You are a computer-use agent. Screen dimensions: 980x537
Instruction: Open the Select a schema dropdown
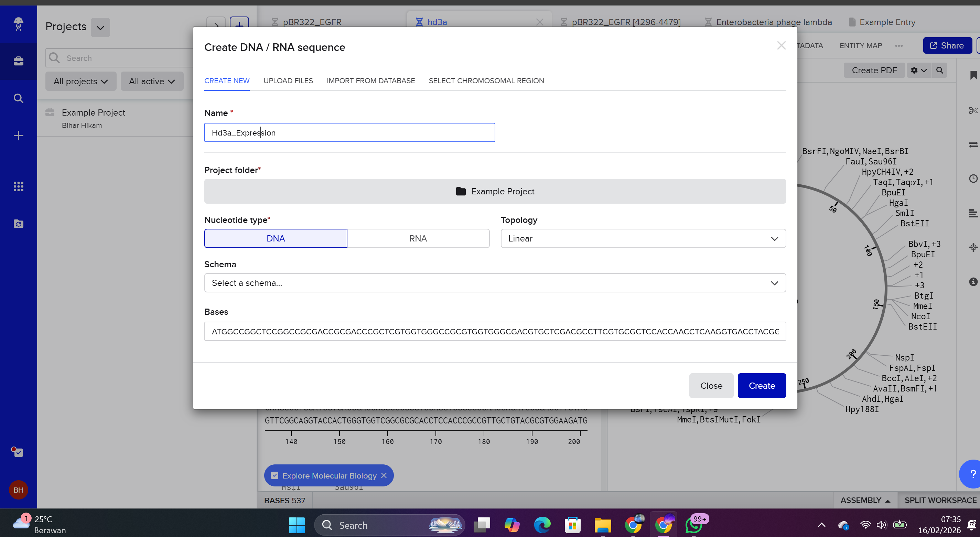[495, 283]
